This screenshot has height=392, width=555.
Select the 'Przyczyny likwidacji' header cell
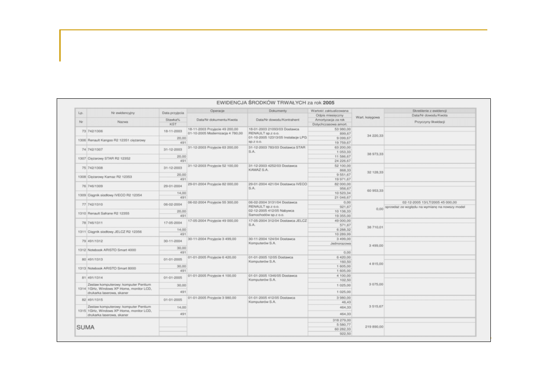(x=429, y=122)
